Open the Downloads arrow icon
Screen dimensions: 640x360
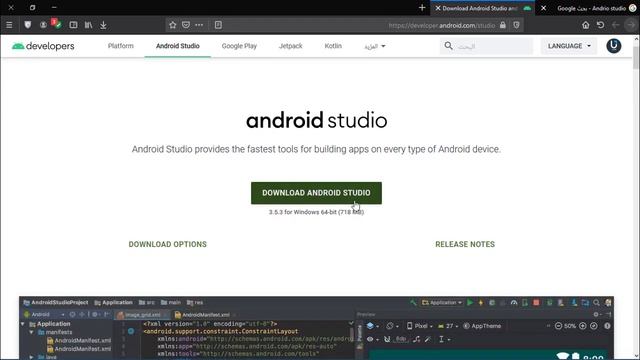[103, 25]
